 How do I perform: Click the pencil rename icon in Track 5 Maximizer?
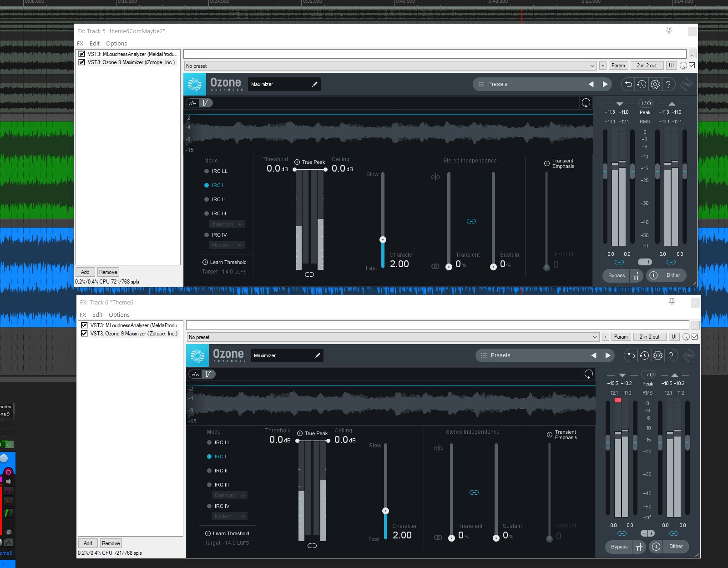[x=314, y=84]
